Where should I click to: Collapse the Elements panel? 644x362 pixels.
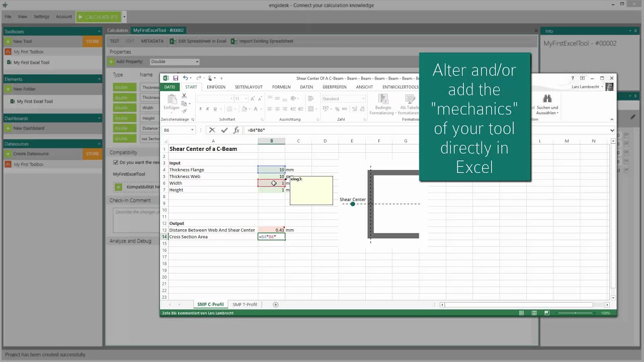coord(100,79)
